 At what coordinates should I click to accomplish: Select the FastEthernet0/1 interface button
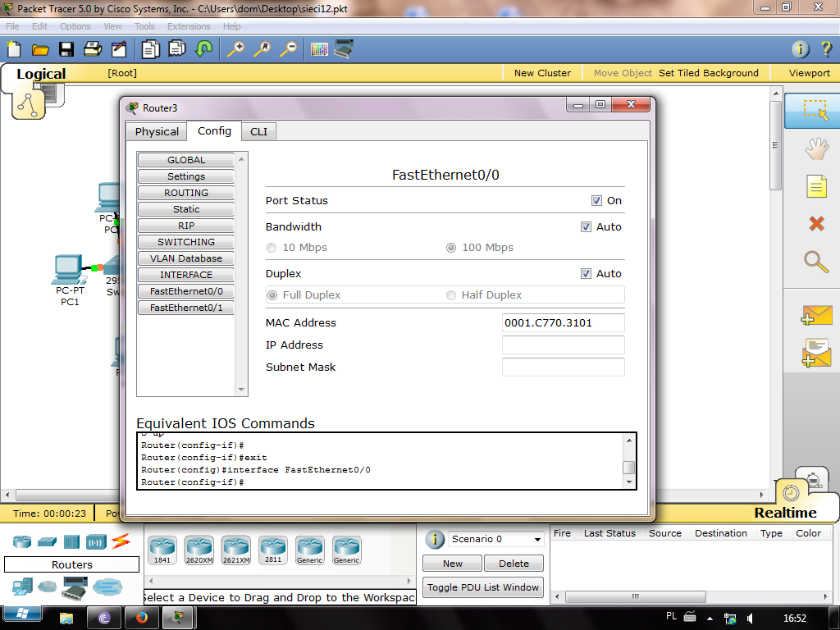pyautogui.click(x=186, y=308)
